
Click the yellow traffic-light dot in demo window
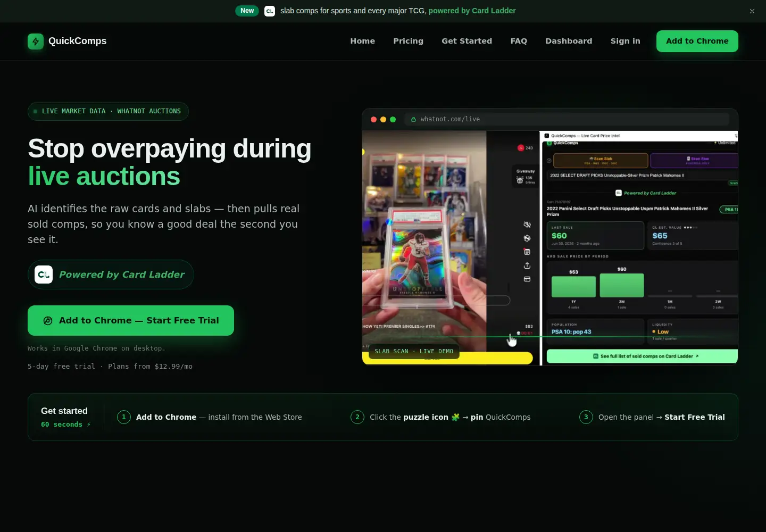[x=383, y=120]
